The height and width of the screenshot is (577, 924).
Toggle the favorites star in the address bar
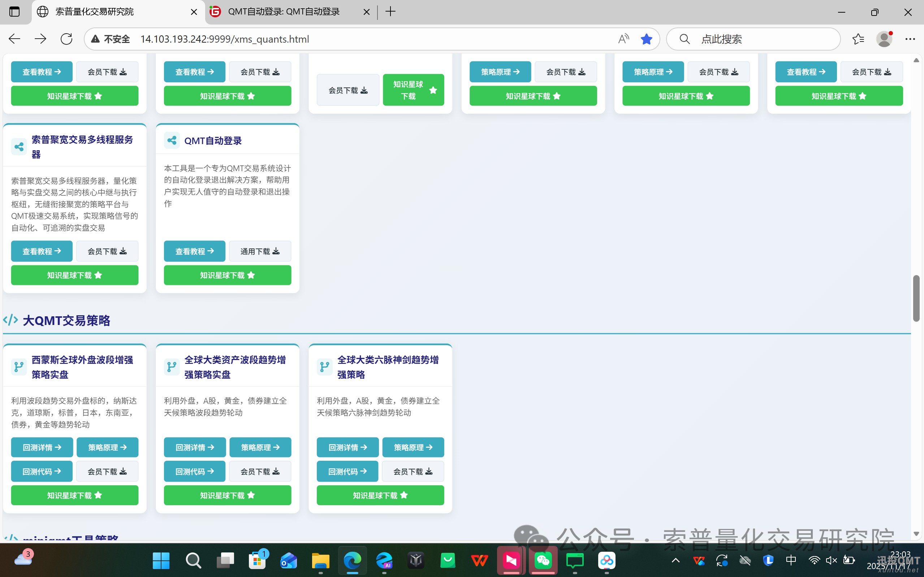pos(647,39)
